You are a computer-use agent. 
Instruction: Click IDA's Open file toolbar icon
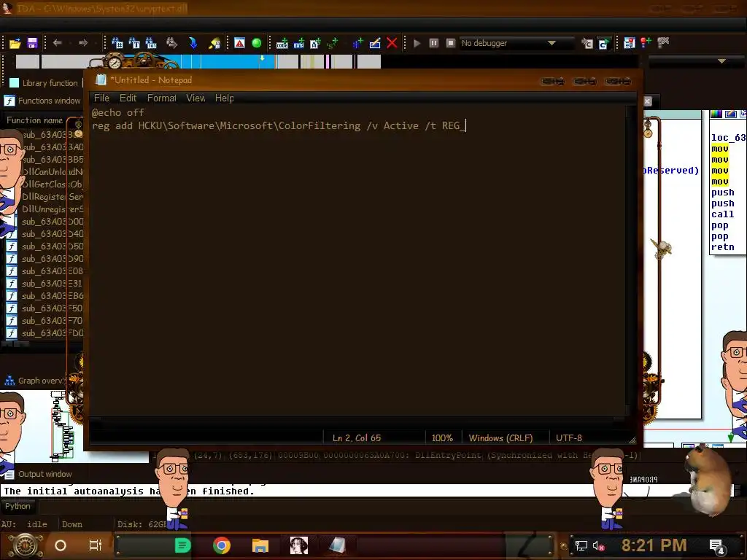(15, 43)
